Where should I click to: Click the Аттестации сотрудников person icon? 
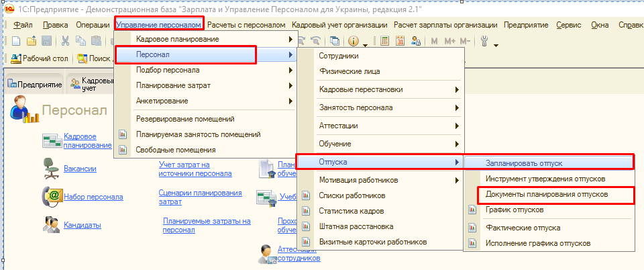click(266, 255)
